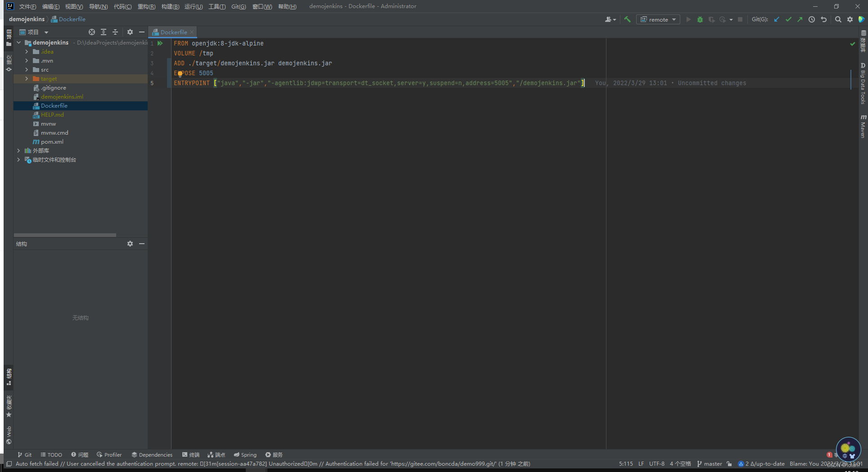Click the Git commit checkmark icon
868x472 pixels.
[788, 19]
